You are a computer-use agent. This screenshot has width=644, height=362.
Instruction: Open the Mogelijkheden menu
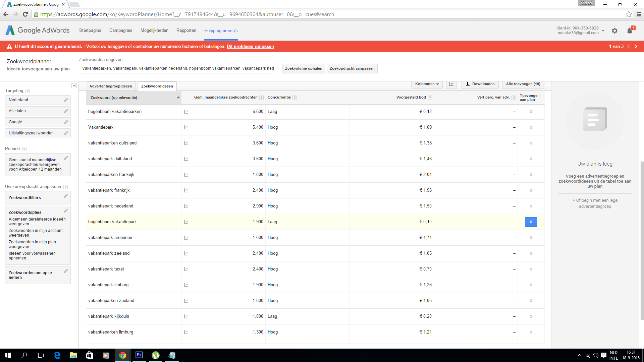click(x=154, y=31)
